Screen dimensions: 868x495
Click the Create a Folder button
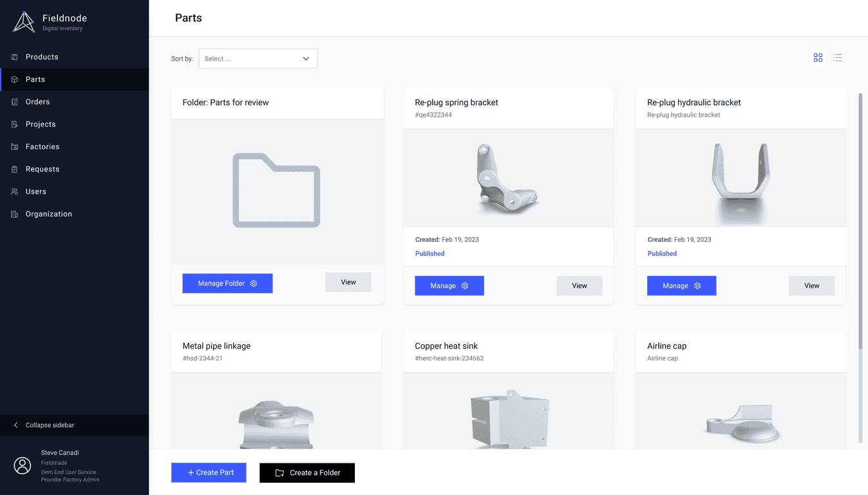coord(307,472)
